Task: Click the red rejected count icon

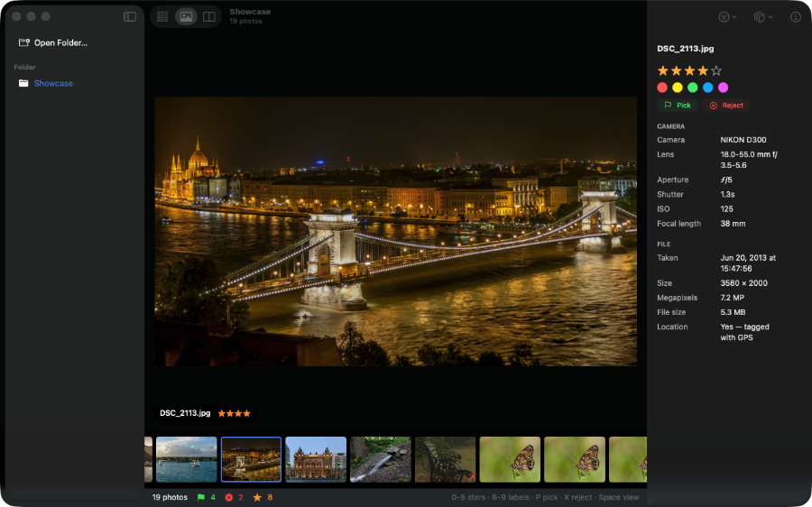Action: coord(229,497)
